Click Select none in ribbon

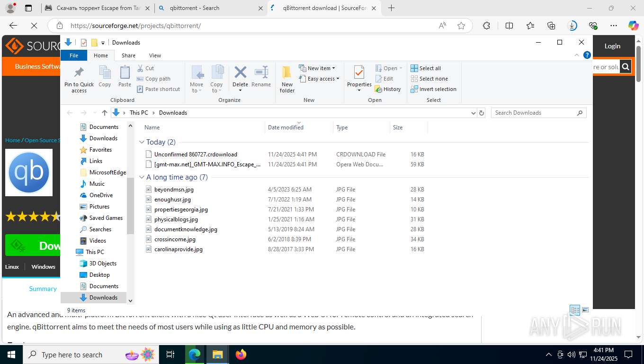(x=429, y=79)
